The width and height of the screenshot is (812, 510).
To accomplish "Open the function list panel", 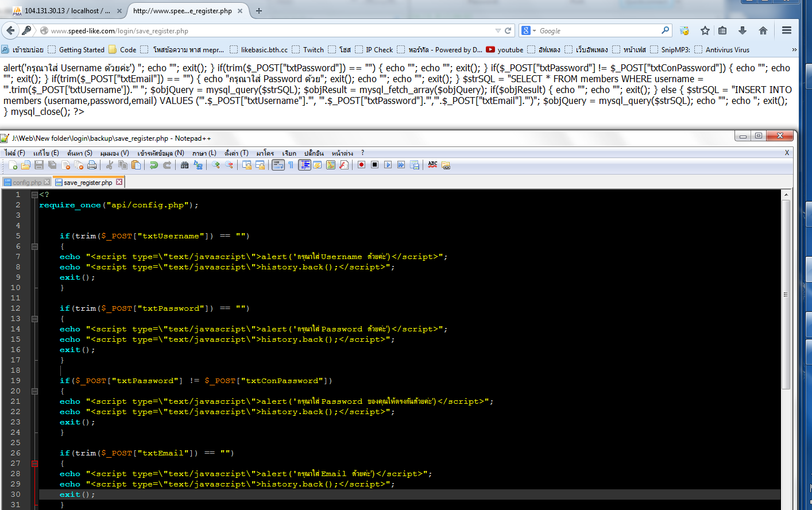I will click(x=343, y=165).
